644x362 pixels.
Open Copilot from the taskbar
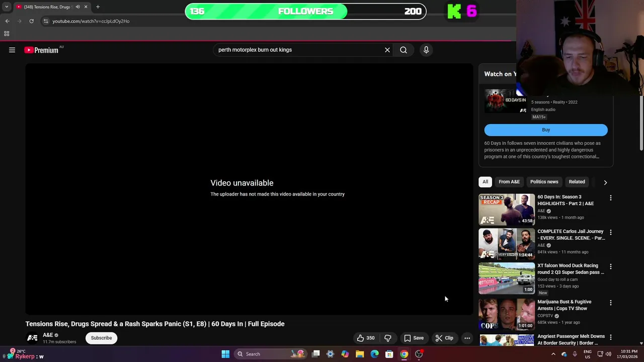tap(345, 354)
